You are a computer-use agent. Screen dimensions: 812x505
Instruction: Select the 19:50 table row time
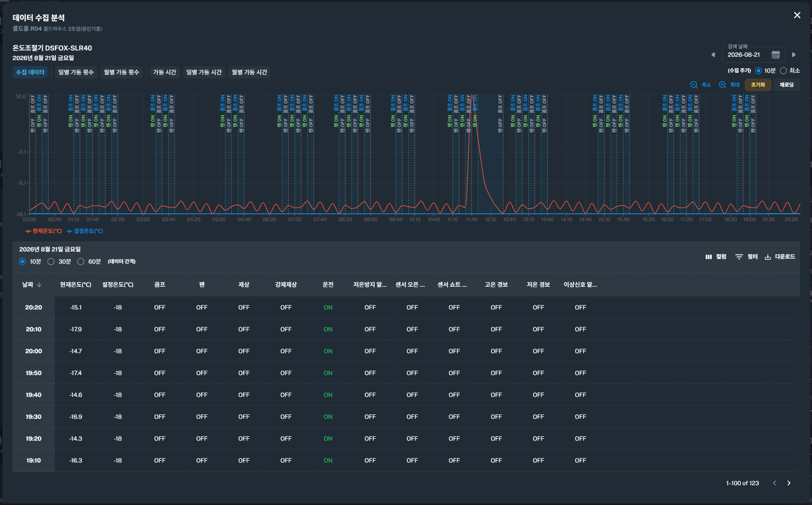[x=34, y=373]
